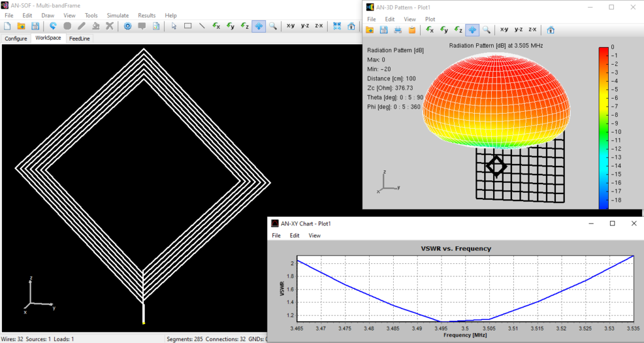Open the FeedLine tab
The width and height of the screenshot is (644, 343).
click(x=79, y=38)
